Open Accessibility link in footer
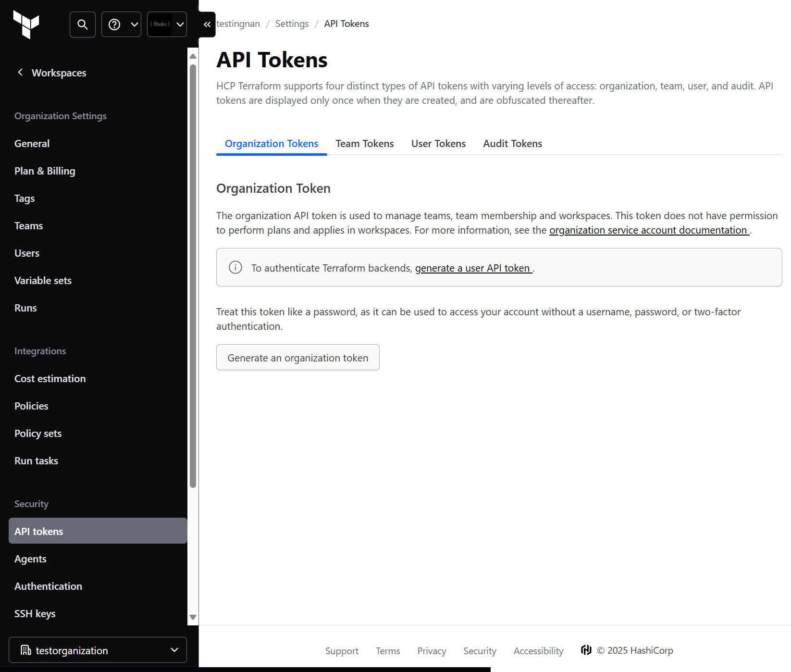This screenshot has width=791, height=672. click(x=538, y=651)
